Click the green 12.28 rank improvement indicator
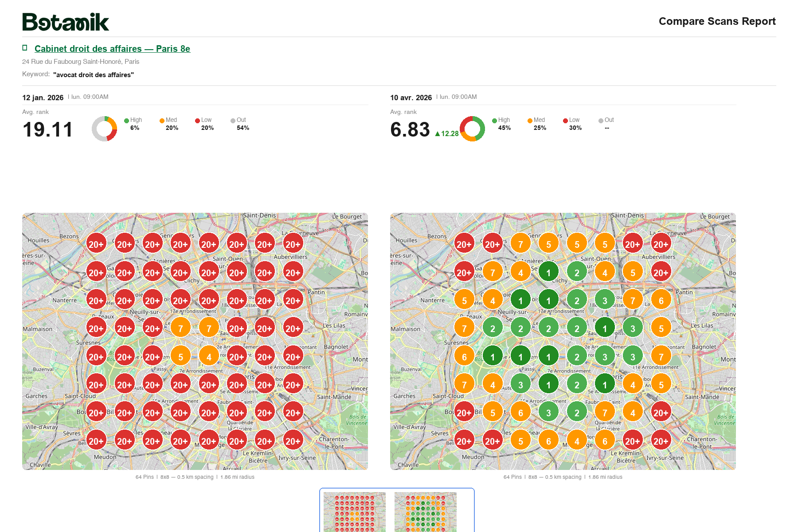The height and width of the screenshot is (532, 798). pyautogui.click(x=446, y=133)
